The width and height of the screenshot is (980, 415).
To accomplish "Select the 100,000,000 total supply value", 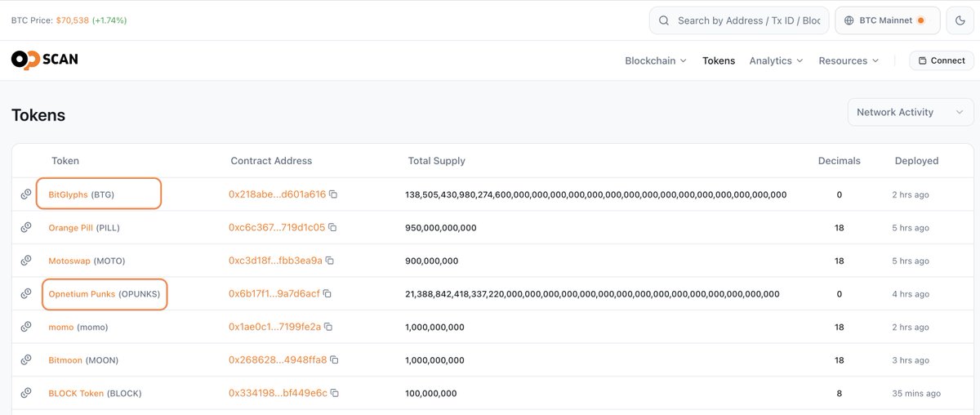I will pyautogui.click(x=431, y=394).
